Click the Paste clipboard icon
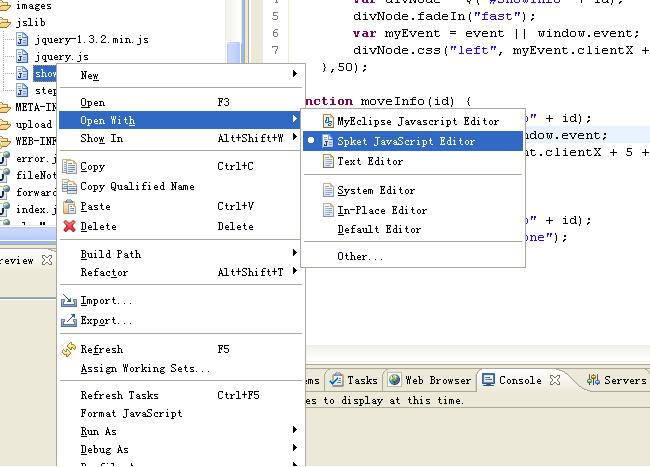650x467 pixels. click(x=69, y=206)
